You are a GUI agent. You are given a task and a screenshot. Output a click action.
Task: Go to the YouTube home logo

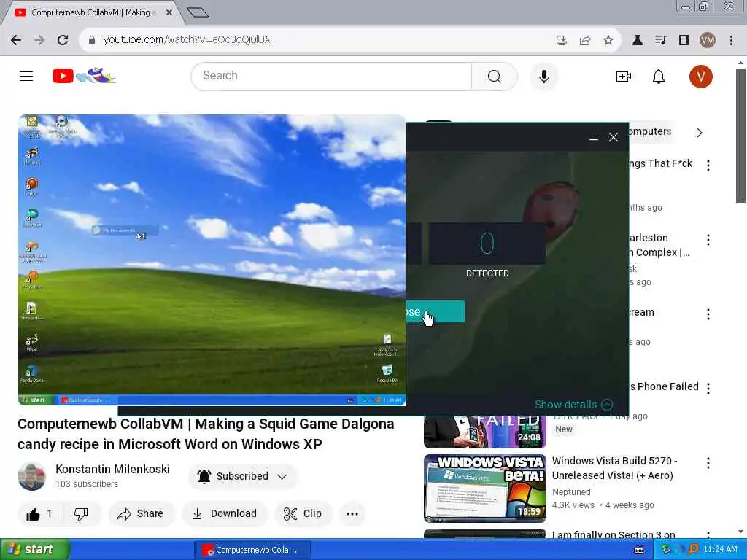84,76
